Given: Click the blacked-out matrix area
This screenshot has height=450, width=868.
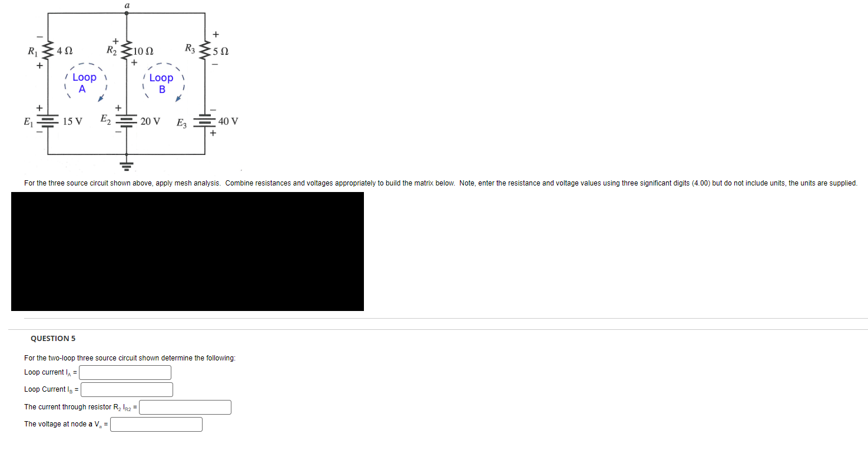Looking at the screenshot, I should pos(187,252).
